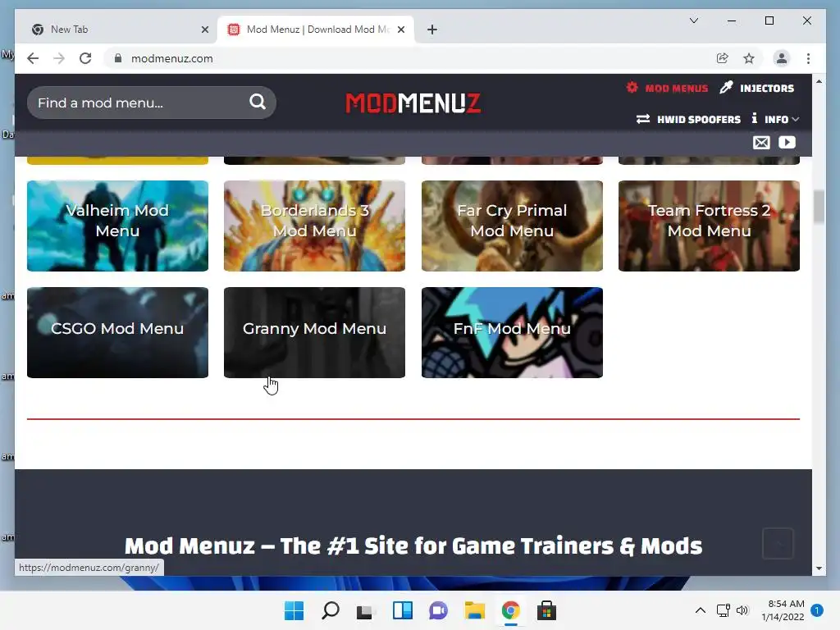Open the Windows Start button

(x=294, y=610)
